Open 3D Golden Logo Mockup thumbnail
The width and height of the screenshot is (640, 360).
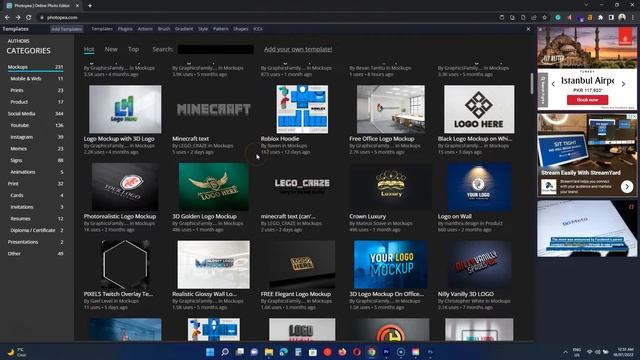click(213, 187)
